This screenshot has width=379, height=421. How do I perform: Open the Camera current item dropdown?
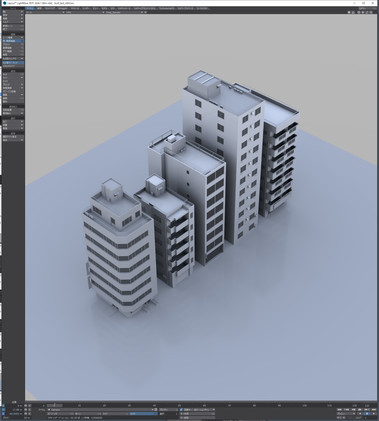[101, 410]
